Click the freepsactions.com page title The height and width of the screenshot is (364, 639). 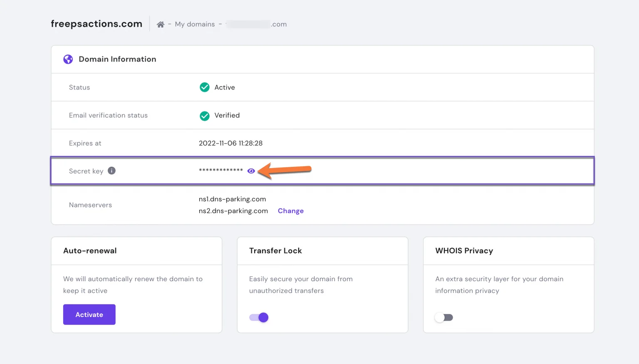pos(97,24)
